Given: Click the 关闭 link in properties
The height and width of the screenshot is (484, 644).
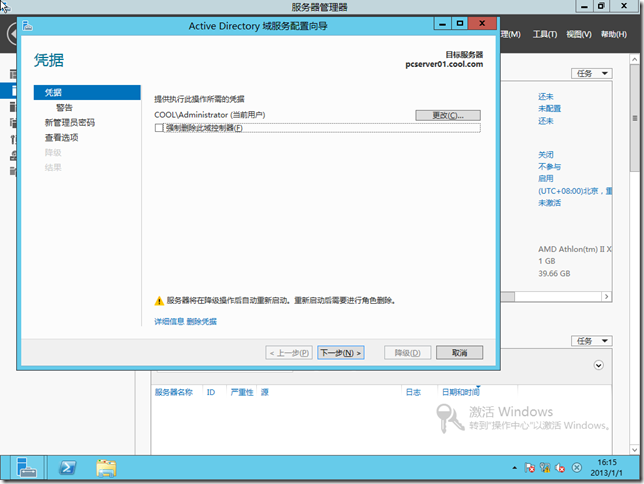Looking at the screenshot, I should [x=546, y=155].
